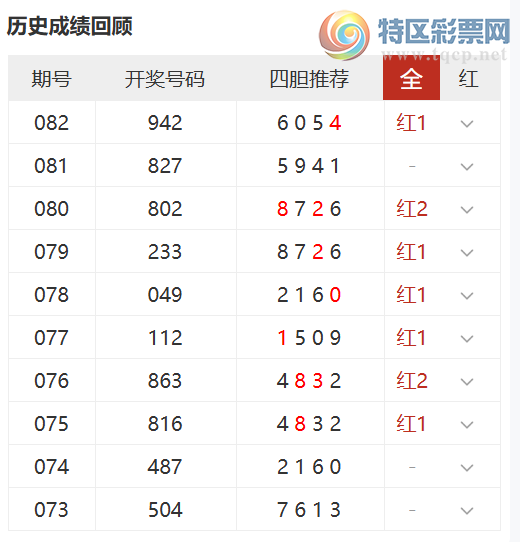Screen dimensions: 520x542
Task: Switch to the 红 tab
Action: 469,78
